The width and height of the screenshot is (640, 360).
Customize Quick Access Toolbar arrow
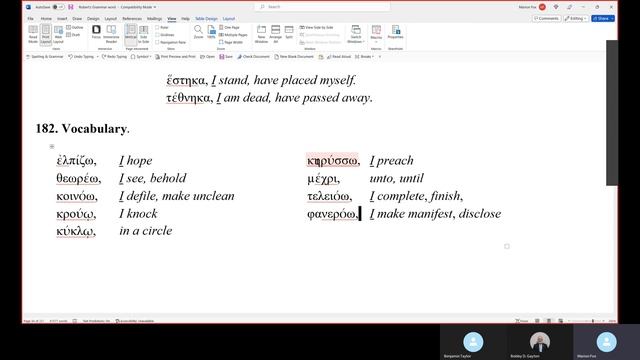pos(380,57)
